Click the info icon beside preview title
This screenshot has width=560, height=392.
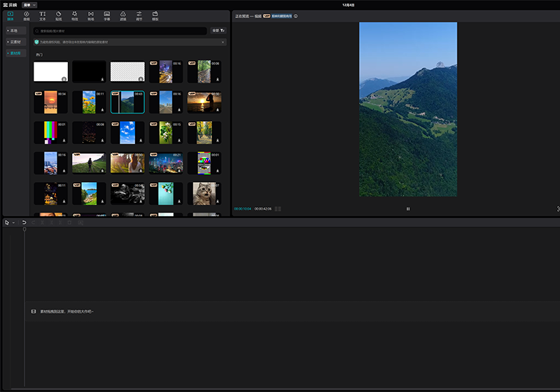pyautogui.click(x=296, y=15)
